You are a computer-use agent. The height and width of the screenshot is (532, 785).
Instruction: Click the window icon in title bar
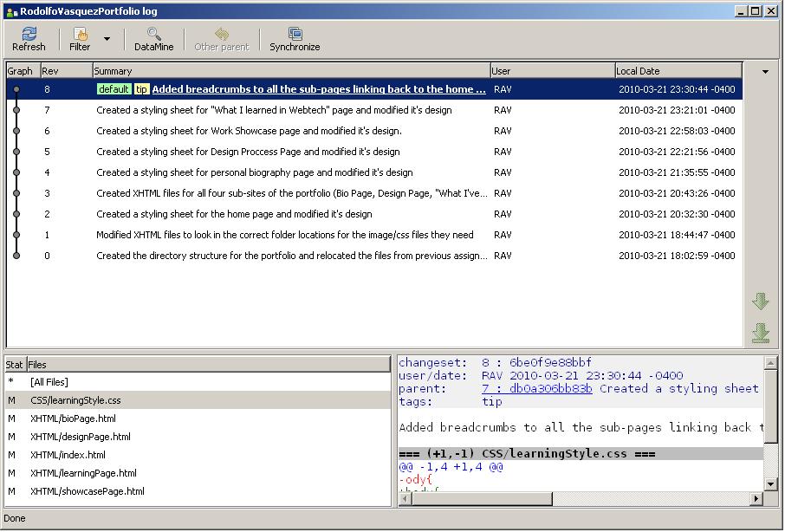click(x=12, y=11)
